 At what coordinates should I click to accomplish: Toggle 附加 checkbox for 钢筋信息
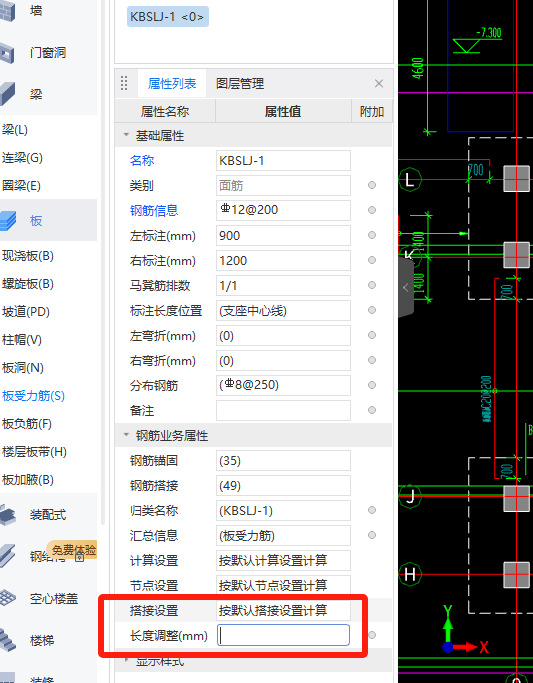coord(371,210)
